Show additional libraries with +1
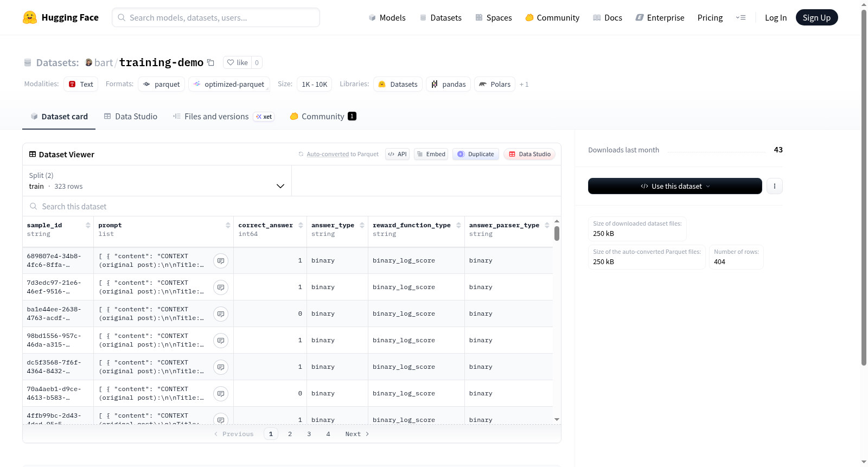The height and width of the screenshot is (467, 868). [524, 85]
